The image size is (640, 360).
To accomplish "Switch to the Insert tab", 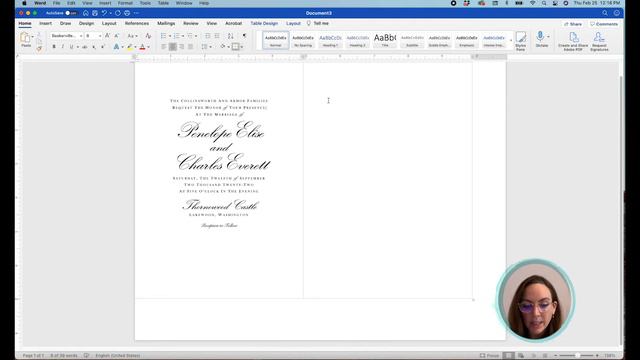I will point(45,24).
